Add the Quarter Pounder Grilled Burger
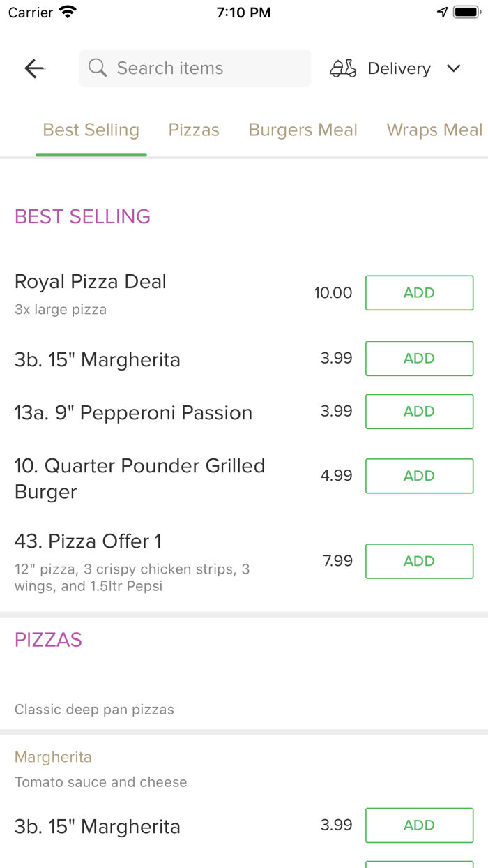488x868 pixels. [419, 476]
